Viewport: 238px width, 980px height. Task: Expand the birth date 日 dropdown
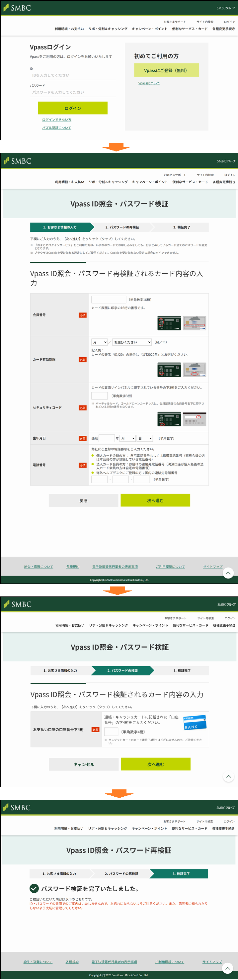[145, 438]
